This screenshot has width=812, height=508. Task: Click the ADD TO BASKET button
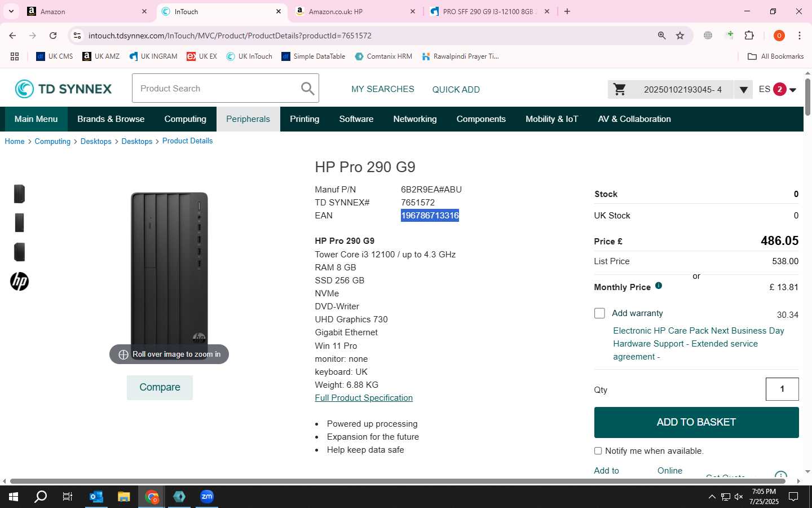coord(696,422)
